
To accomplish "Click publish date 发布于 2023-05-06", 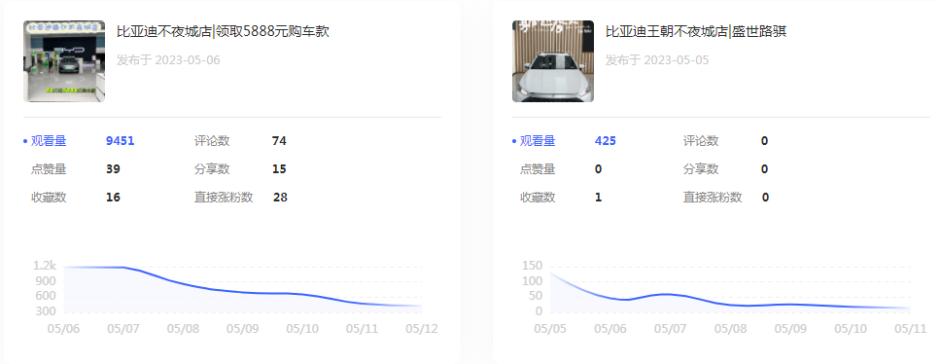I will 168,60.
